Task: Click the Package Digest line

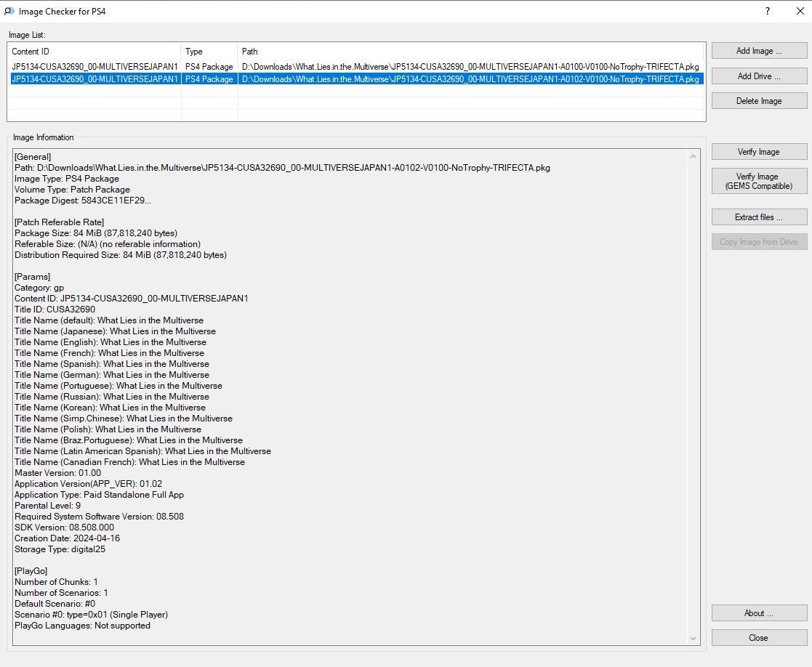Action: 83,201
